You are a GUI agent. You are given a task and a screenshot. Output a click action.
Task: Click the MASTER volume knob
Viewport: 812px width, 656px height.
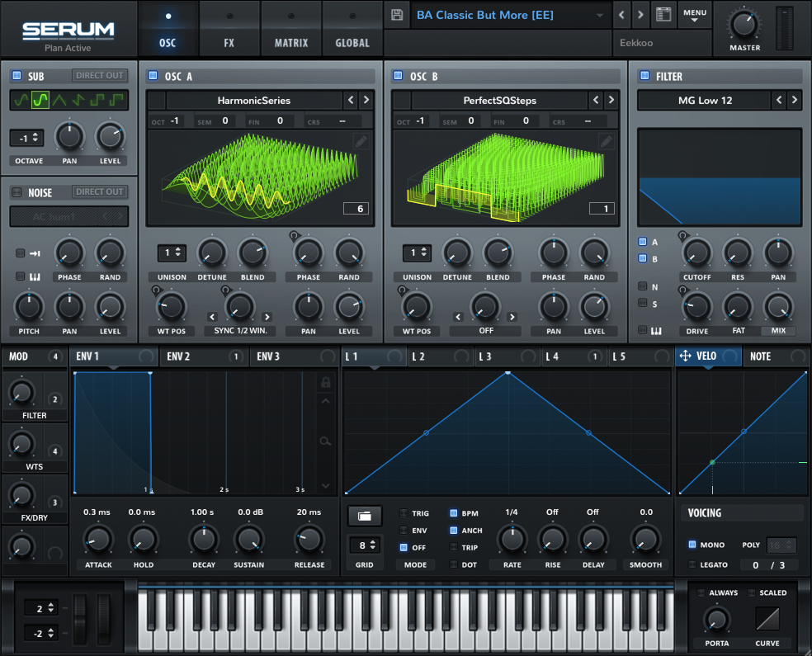coord(744,23)
